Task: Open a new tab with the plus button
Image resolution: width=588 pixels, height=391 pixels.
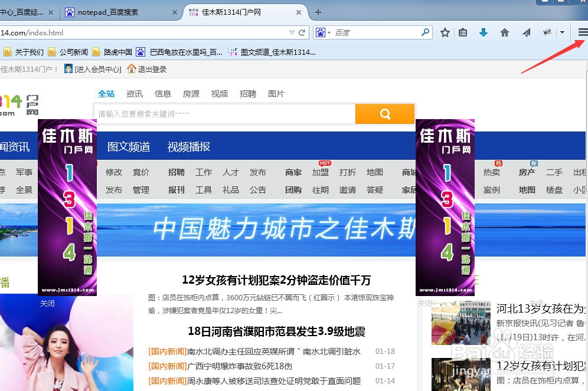Action: tap(318, 12)
